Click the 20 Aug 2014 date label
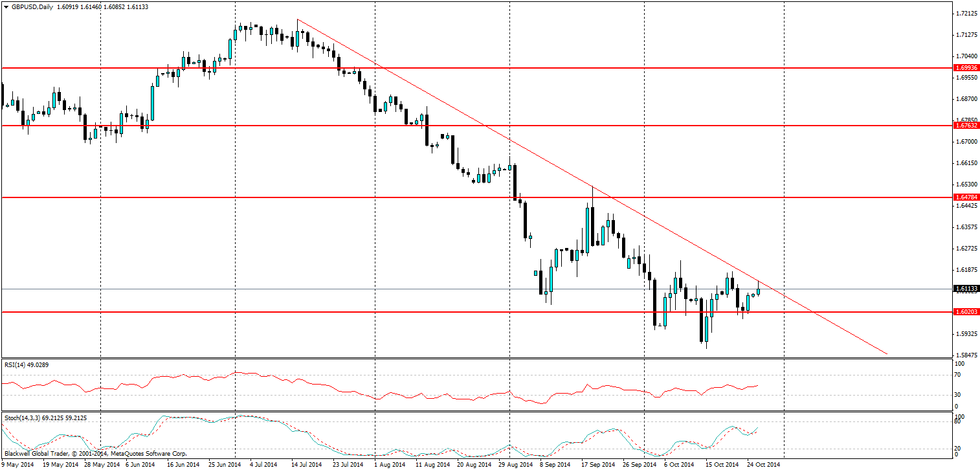Screen dimensions: 980x470 click(x=473, y=464)
